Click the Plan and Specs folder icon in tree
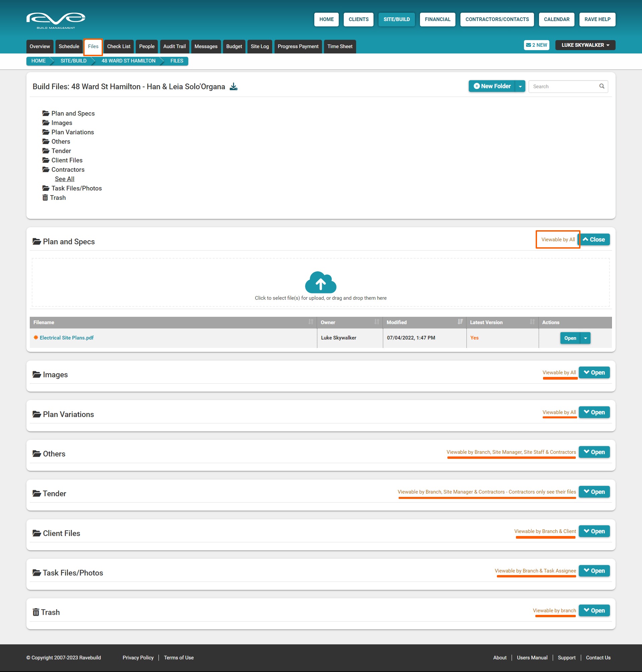The width and height of the screenshot is (642, 672). pyautogui.click(x=45, y=113)
